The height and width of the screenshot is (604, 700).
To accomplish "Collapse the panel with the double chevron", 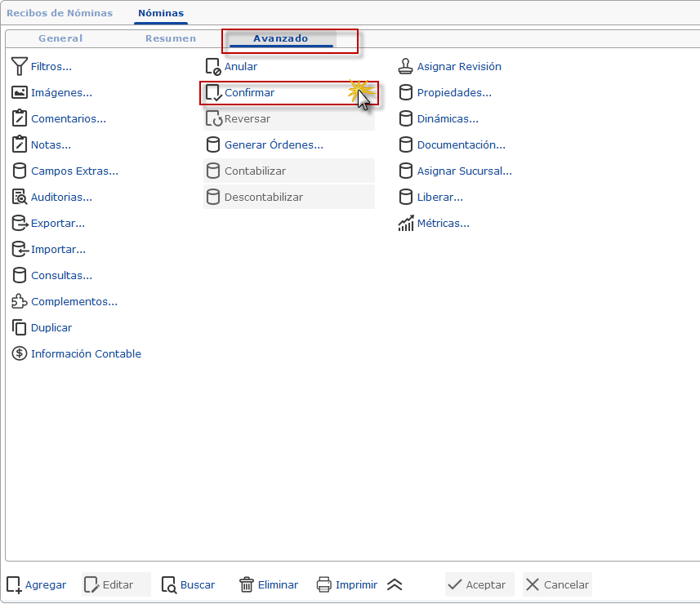I will coord(395,584).
